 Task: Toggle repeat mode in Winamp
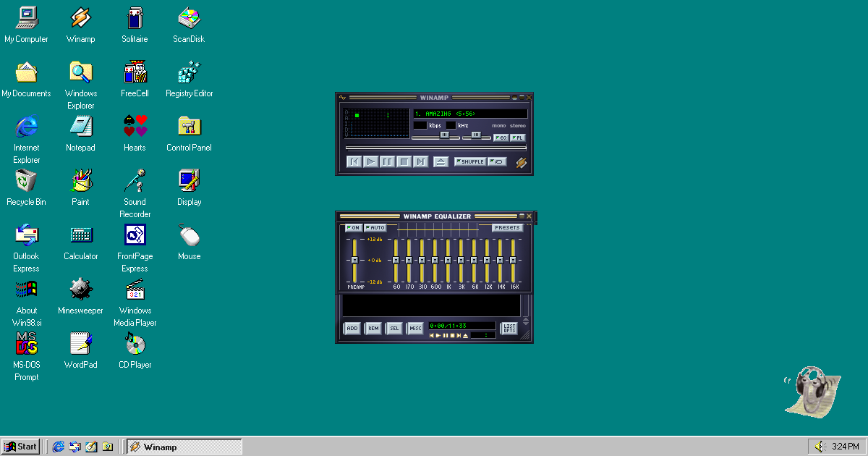(498, 161)
